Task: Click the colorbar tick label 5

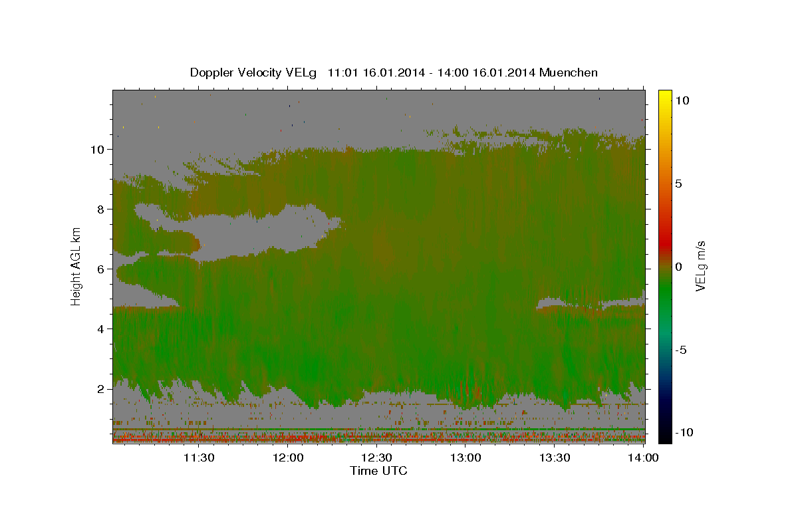Action: click(x=679, y=184)
